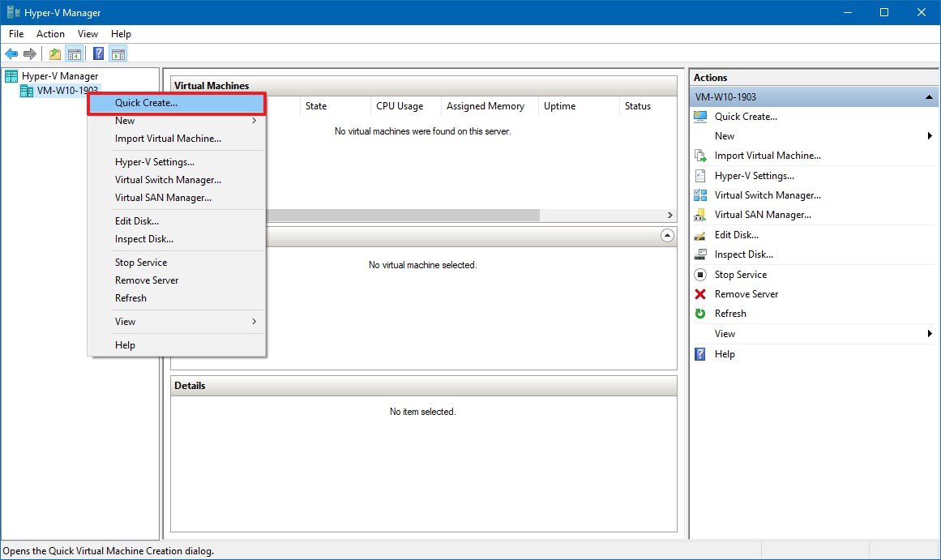Select VM-W10-1903 server in console tree
This screenshot has height=560, width=941.
point(65,90)
